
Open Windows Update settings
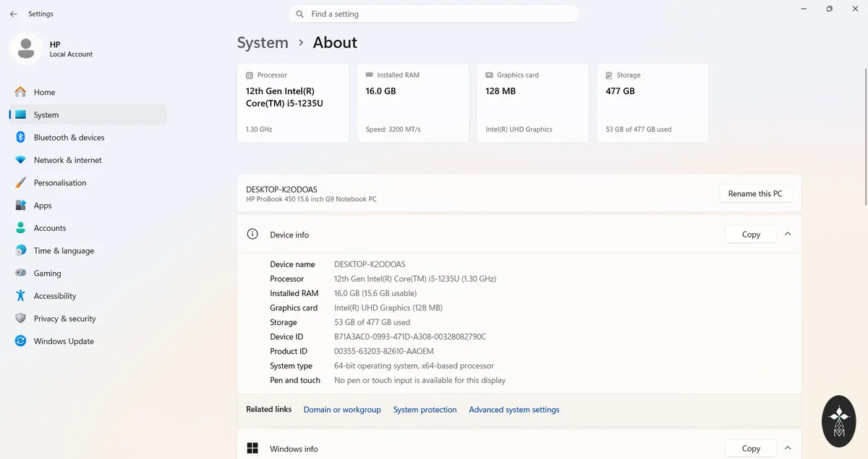88,341
